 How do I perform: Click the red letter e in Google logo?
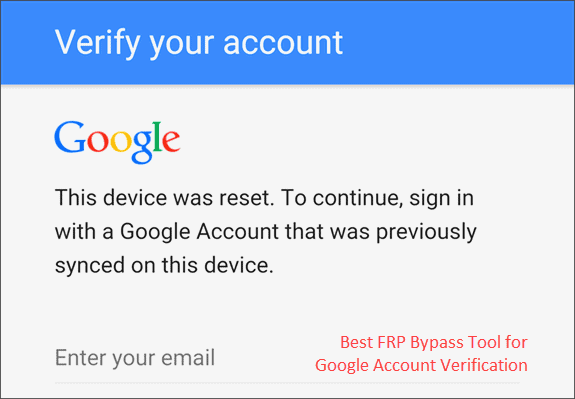pyautogui.click(x=172, y=142)
